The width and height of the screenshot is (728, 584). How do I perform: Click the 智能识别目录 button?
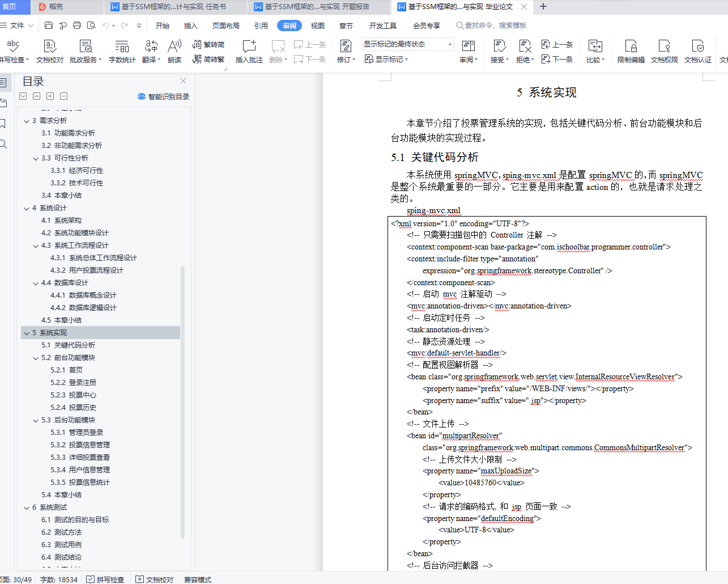(x=163, y=96)
